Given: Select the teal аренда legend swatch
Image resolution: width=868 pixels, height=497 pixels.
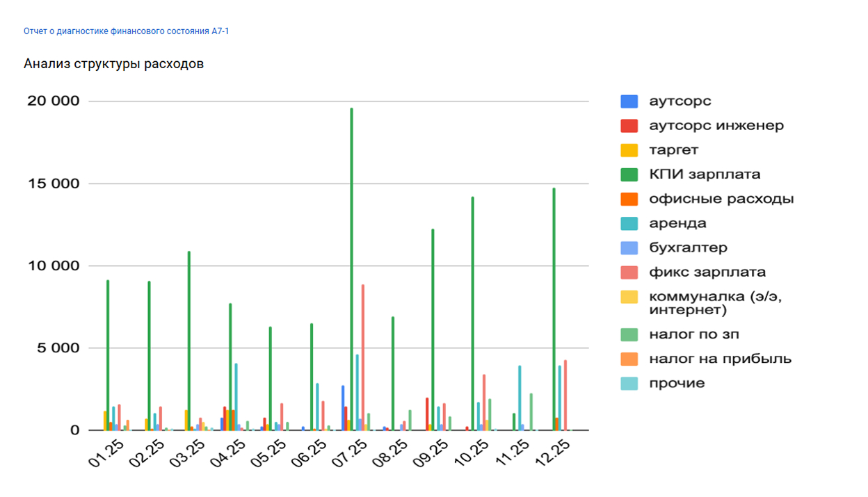Looking at the screenshot, I should (629, 223).
